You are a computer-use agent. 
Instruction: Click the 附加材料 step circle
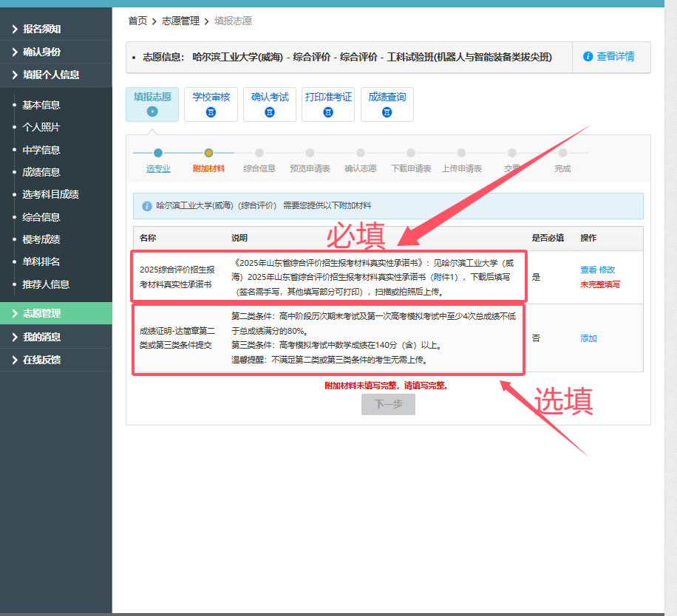coord(208,153)
